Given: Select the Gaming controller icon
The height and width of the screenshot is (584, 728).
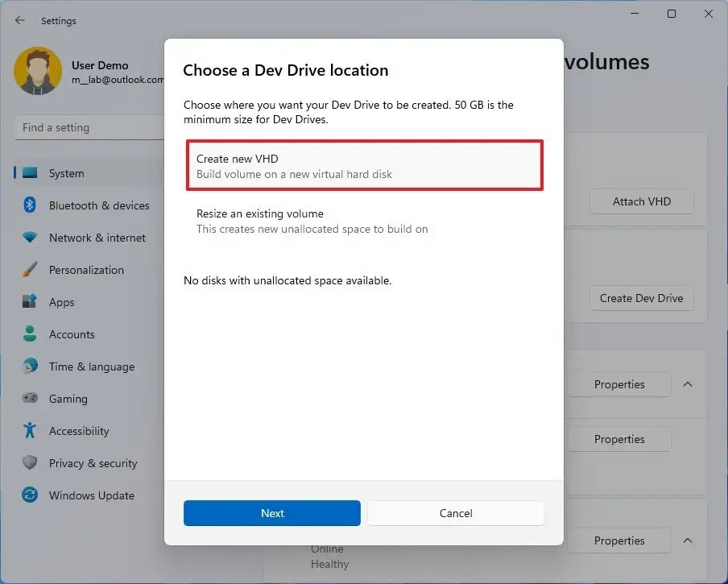Looking at the screenshot, I should click(x=28, y=399).
